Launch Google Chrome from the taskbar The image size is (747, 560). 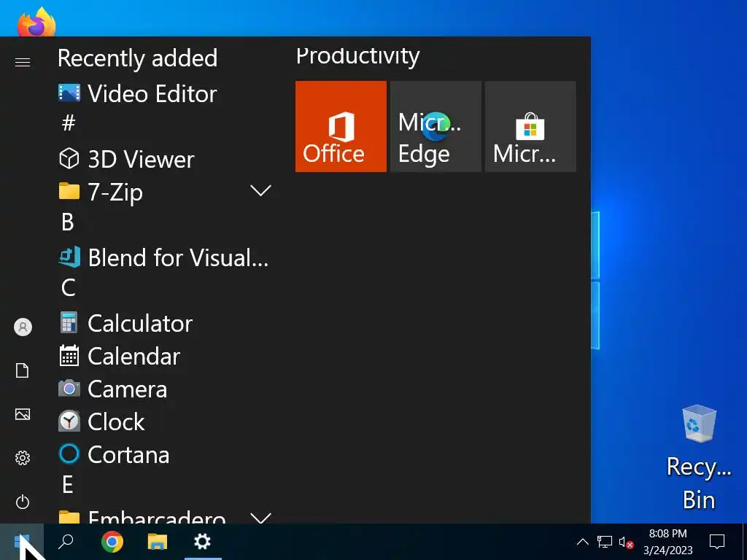(112, 542)
